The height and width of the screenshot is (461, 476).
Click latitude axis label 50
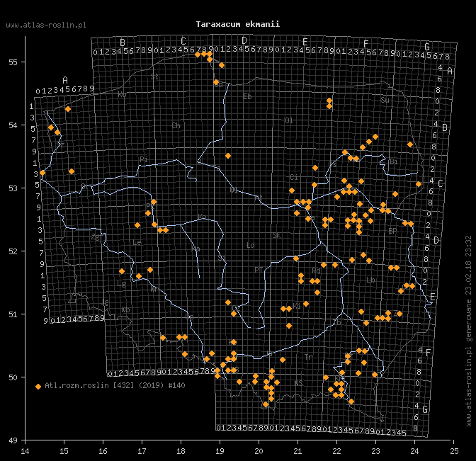point(13,377)
